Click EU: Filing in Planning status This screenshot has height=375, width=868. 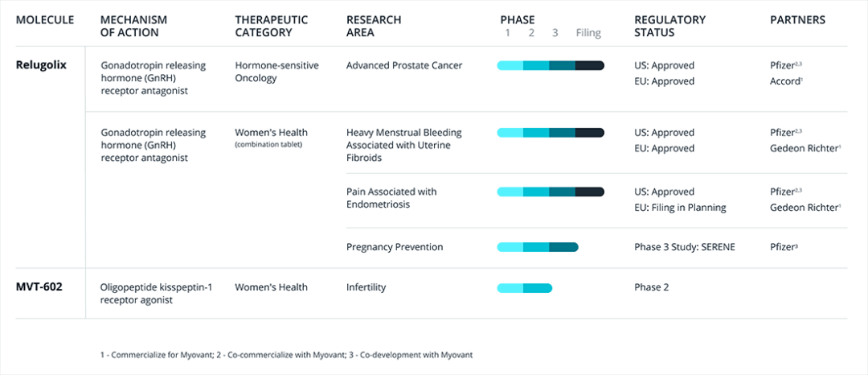(680, 208)
